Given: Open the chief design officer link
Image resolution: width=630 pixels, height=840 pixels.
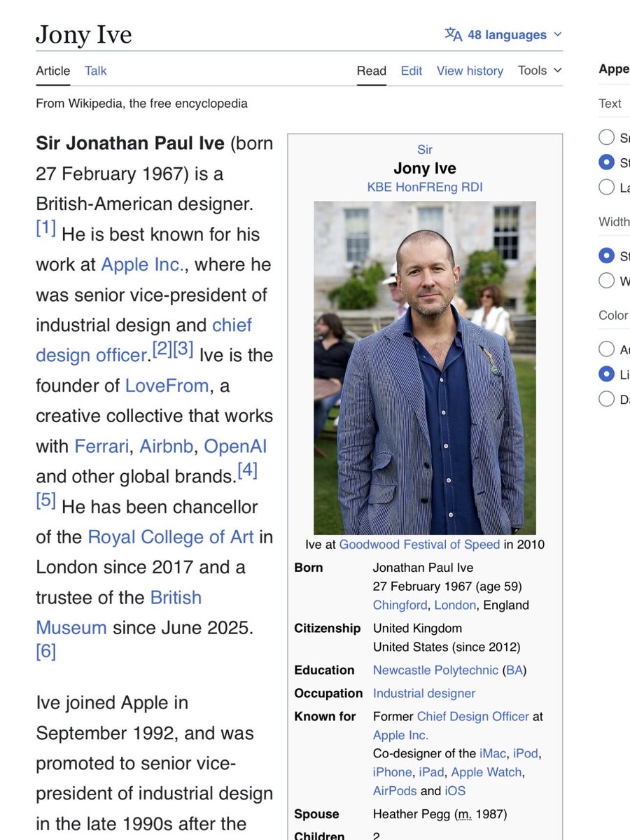Looking at the screenshot, I should (143, 340).
